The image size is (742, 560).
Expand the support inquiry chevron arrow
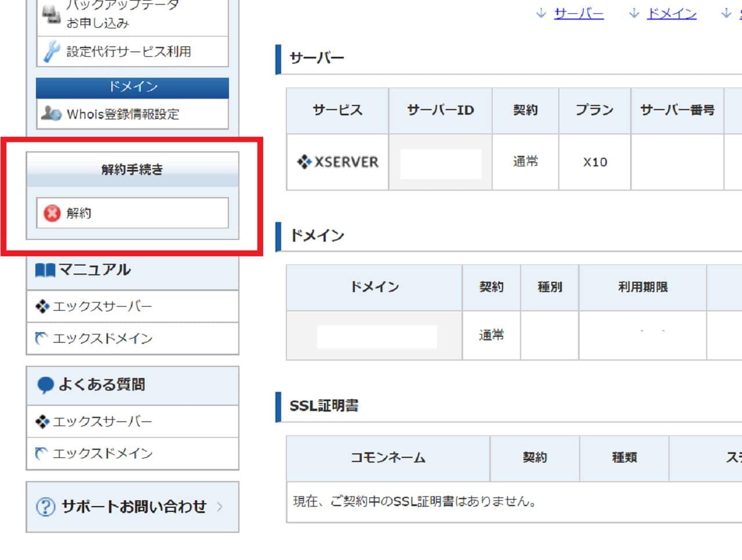220,507
